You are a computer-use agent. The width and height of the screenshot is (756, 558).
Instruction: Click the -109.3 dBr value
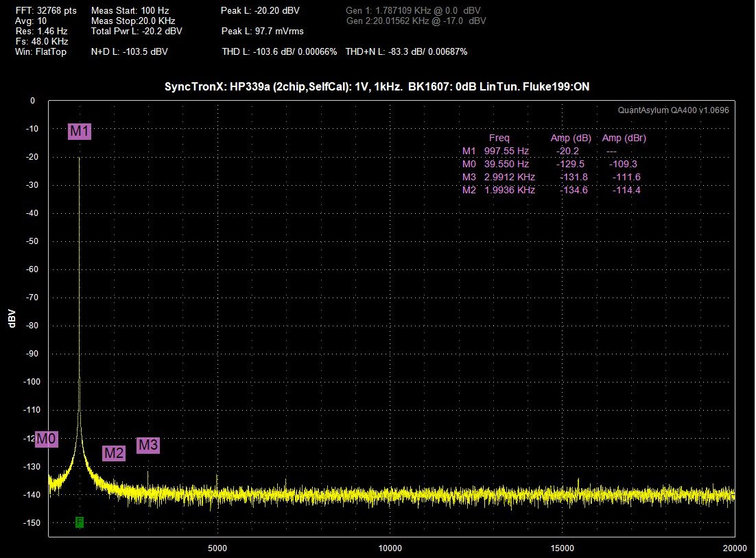tap(623, 165)
